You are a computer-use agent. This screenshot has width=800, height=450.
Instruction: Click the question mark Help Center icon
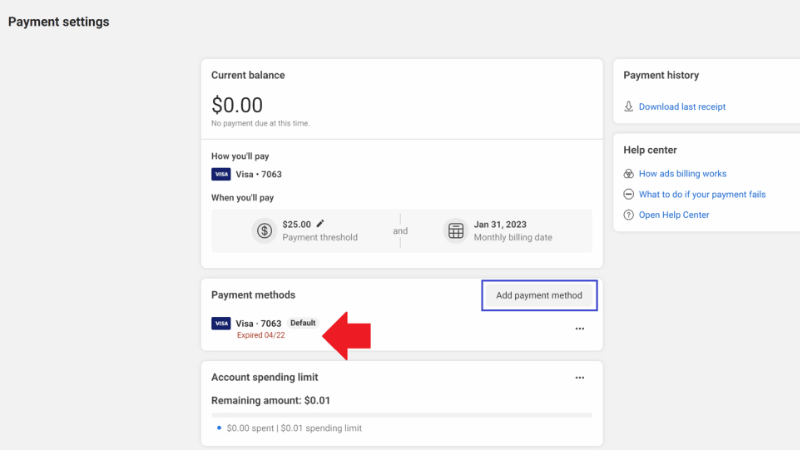coord(629,215)
